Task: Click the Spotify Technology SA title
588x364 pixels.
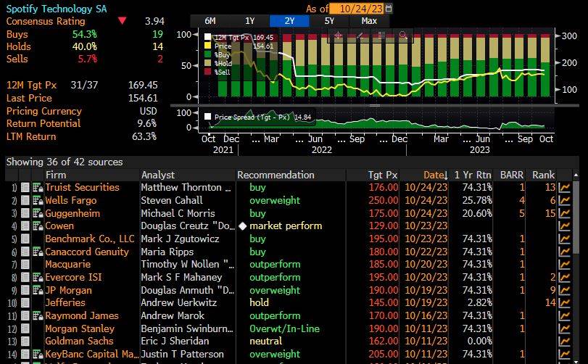Action: point(57,9)
